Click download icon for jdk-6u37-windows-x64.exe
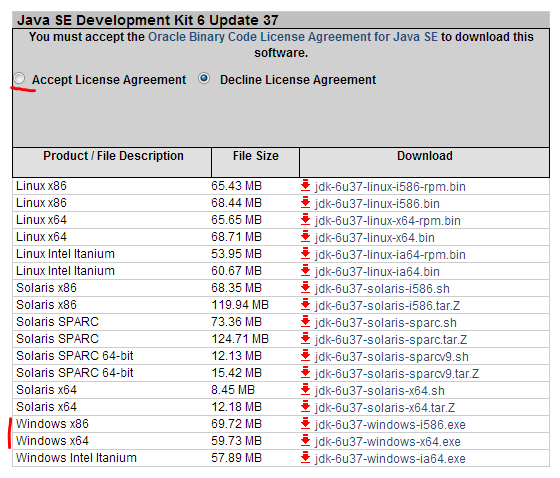This screenshot has height=478, width=560. tap(305, 441)
